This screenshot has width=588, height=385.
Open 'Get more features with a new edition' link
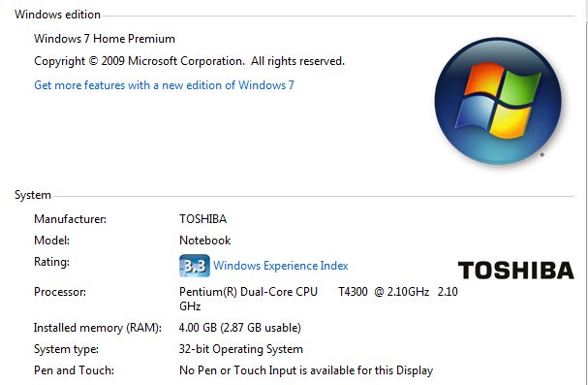(164, 85)
